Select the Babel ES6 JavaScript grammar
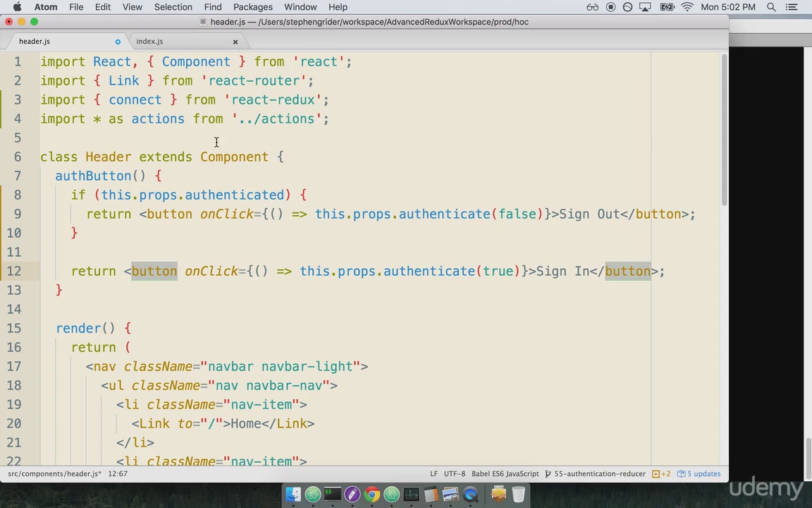The height and width of the screenshot is (508, 812). click(505, 473)
